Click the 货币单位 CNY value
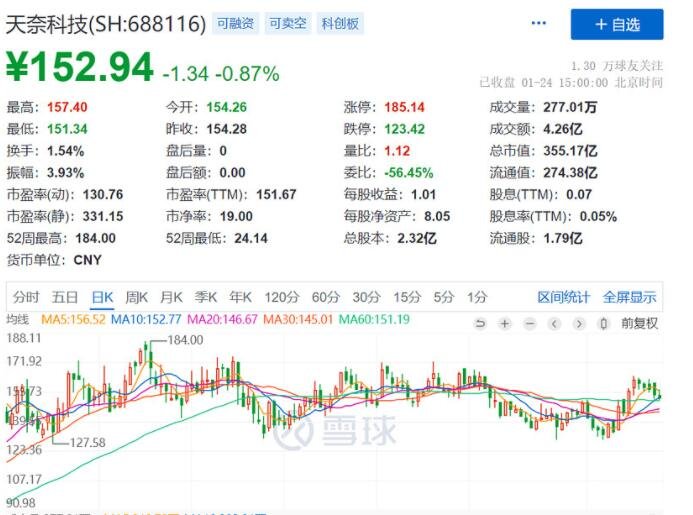Viewport: 693px width, 515px height. tap(88, 260)
